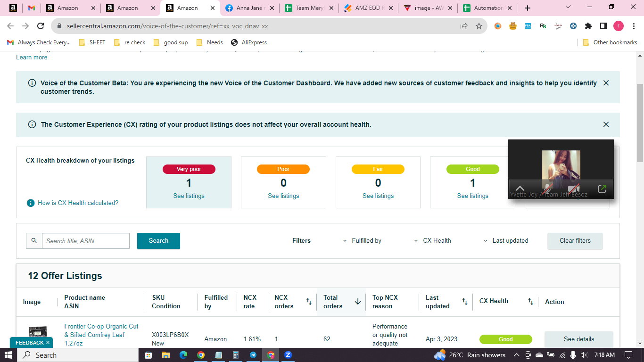The image size is (644, 362).
Task: Open Telegram from taskbar
Action: pos(253,355)
